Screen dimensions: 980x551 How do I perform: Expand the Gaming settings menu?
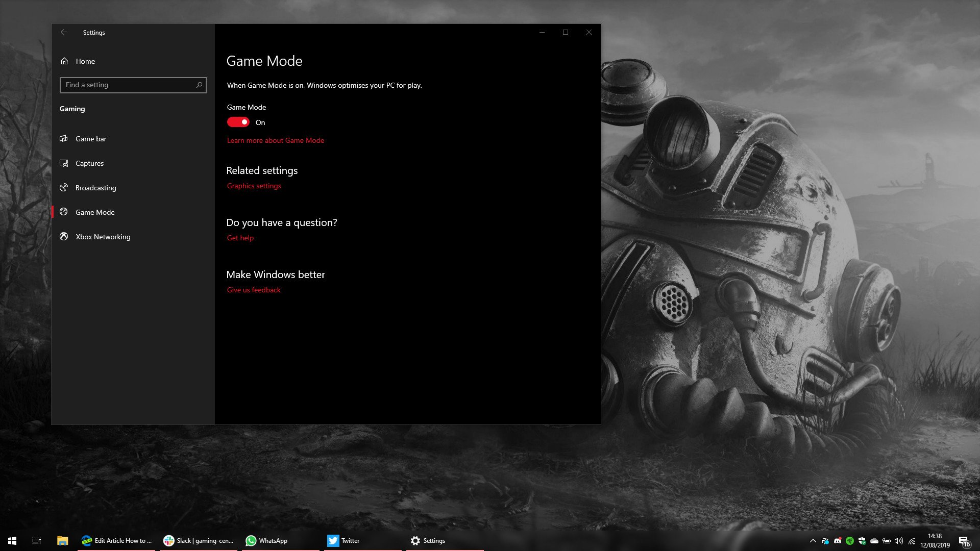(72, 108)
